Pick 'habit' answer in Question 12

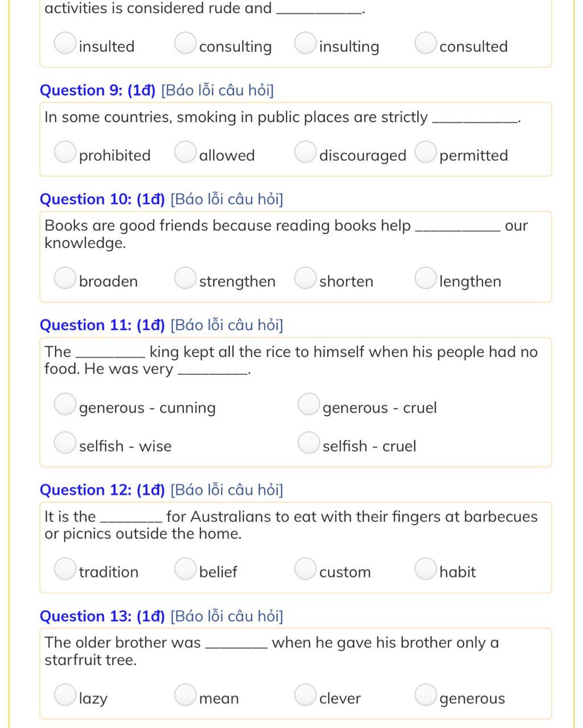[425, 569]
